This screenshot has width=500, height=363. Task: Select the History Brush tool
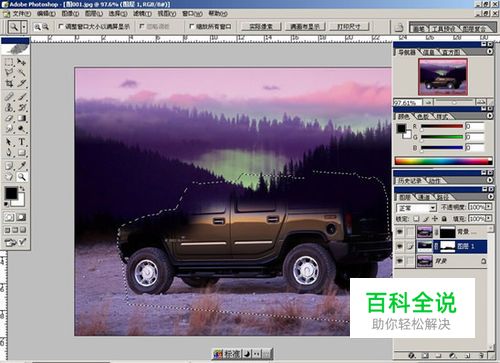tap(22, 108)
